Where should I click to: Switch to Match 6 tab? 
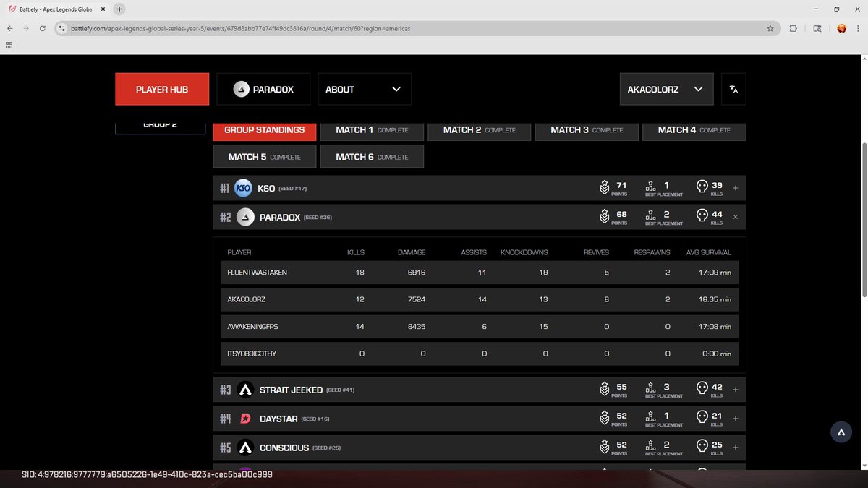coord(372,157)
